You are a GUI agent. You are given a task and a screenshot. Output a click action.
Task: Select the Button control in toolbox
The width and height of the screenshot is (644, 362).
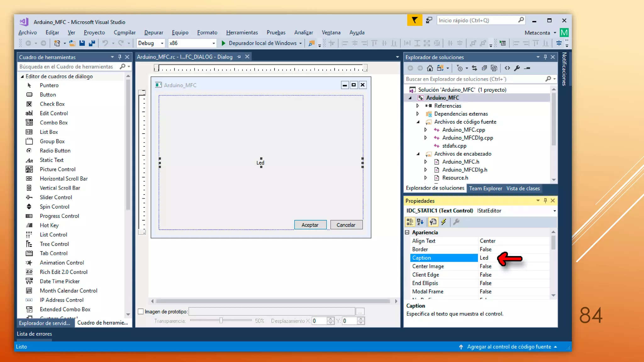point(48,95)
